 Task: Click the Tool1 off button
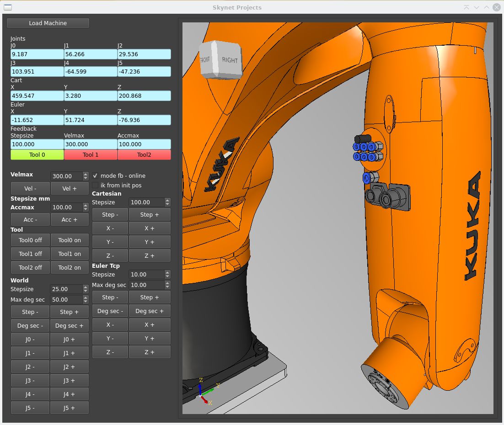(x=30, y=254)
